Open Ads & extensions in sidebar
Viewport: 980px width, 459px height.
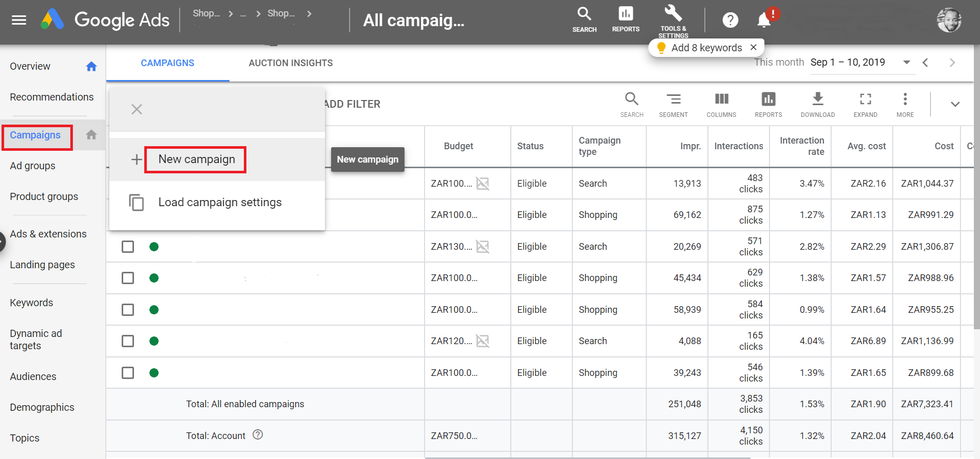tap(48, 234)
